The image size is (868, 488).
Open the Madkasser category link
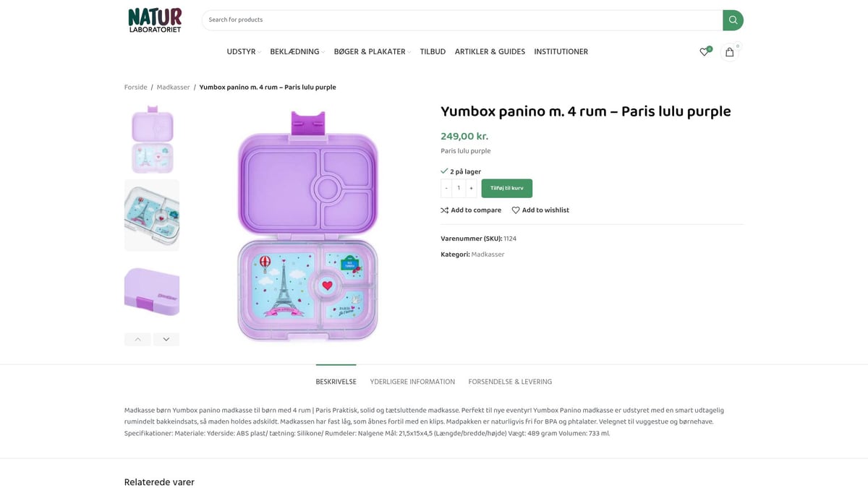(488, 254)
